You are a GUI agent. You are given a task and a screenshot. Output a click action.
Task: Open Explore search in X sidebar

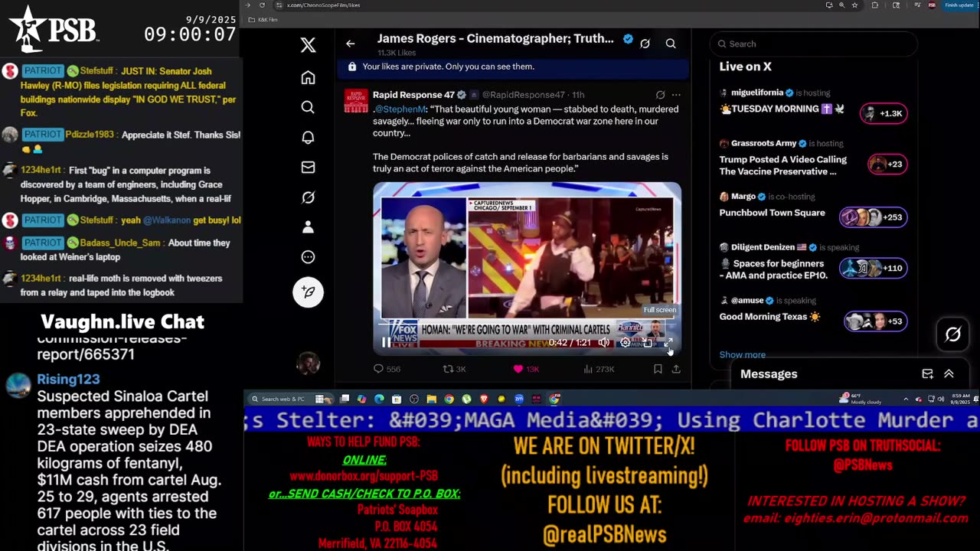(x=308, y=107)
